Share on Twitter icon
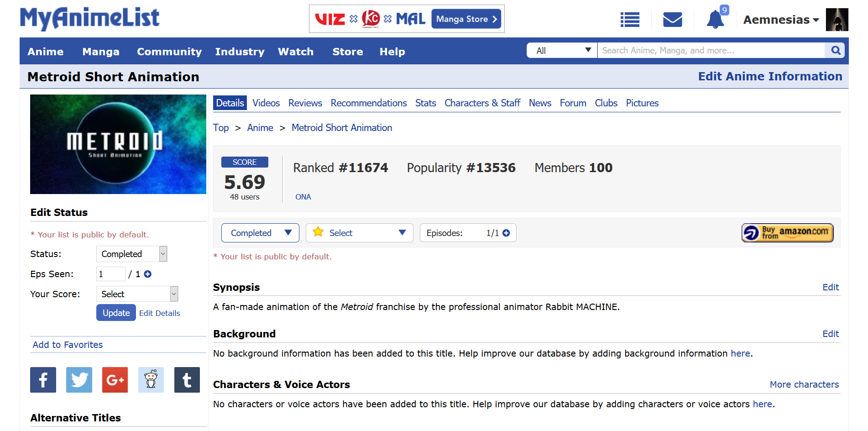This screenshot has width=868, height=431. [x=79, y=380]
